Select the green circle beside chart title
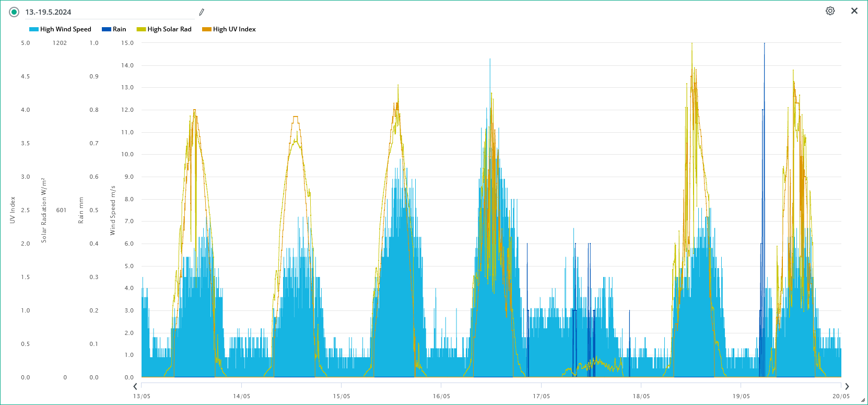The image size is (868, 405). [x=14, y=12]
